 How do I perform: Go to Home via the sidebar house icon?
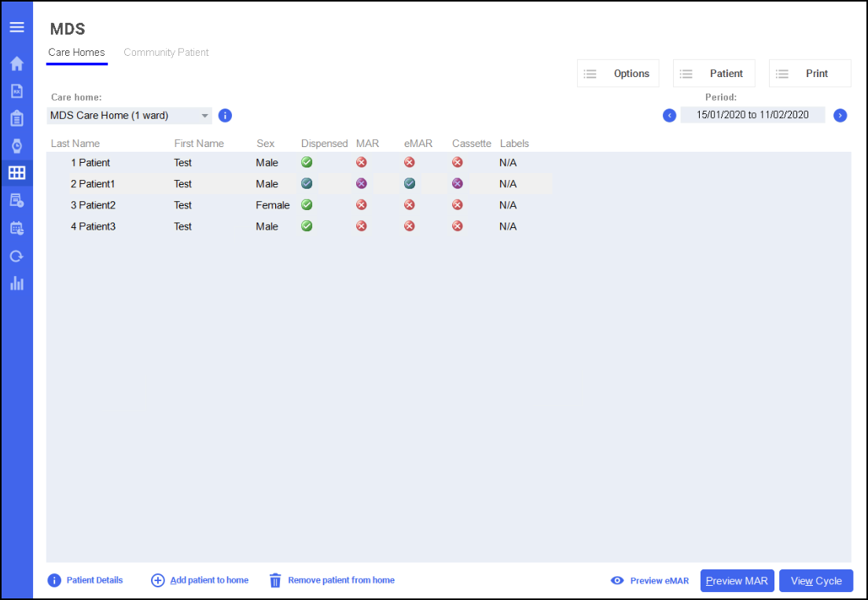(x=17, y=64)
